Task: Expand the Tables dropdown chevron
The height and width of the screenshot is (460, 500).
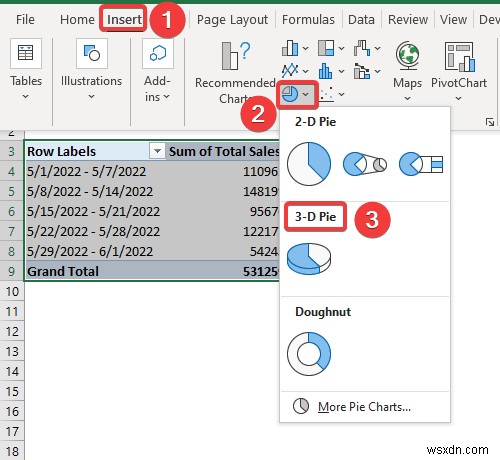Action: click(26, 97)
